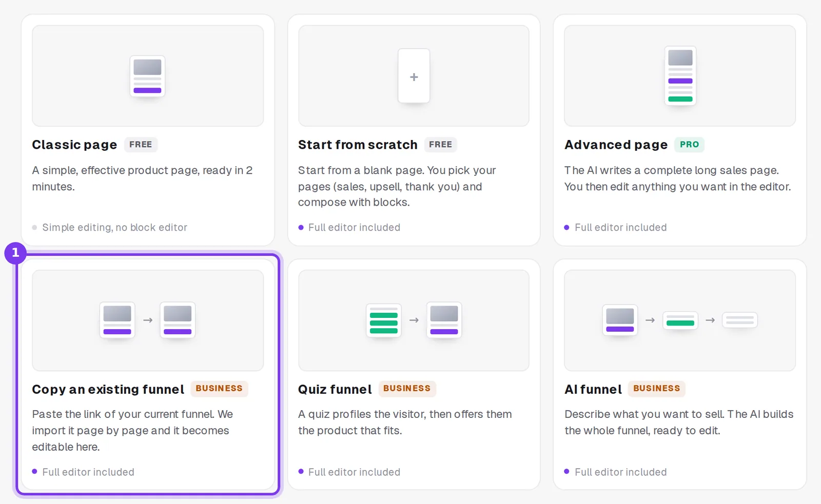Click "The AI writes a complete long sales page" text

tap(677, 178)
